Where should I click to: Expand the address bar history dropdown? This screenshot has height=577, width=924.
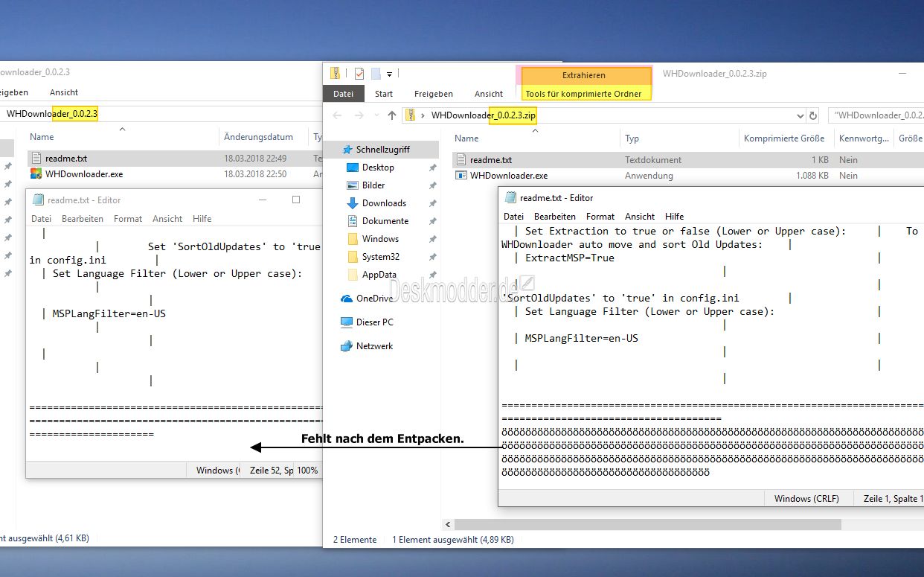point(801,115)
